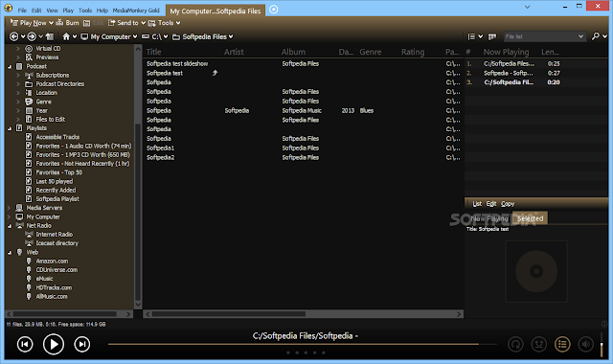Image resolution: width=613 pixels, height=364 pixels.
Task: Click the album art placeholder thumbnail
Action: coord(536,271)
